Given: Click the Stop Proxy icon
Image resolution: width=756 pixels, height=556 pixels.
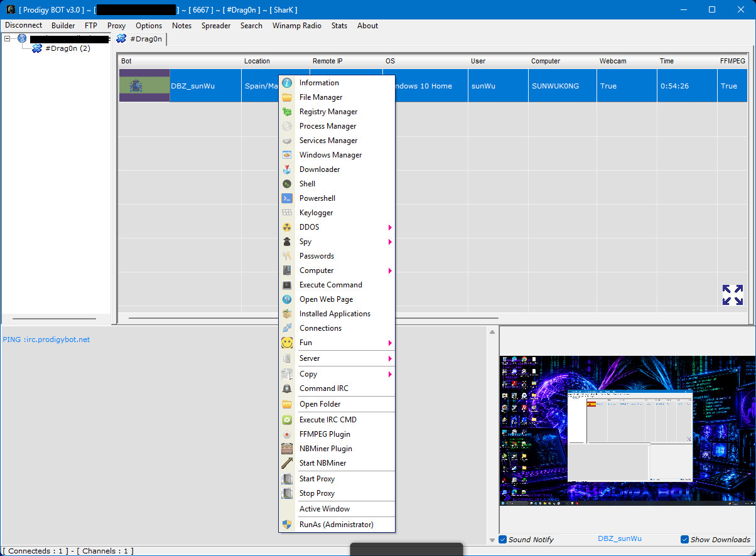Looking at the screenshot, I should coord(287,493).
